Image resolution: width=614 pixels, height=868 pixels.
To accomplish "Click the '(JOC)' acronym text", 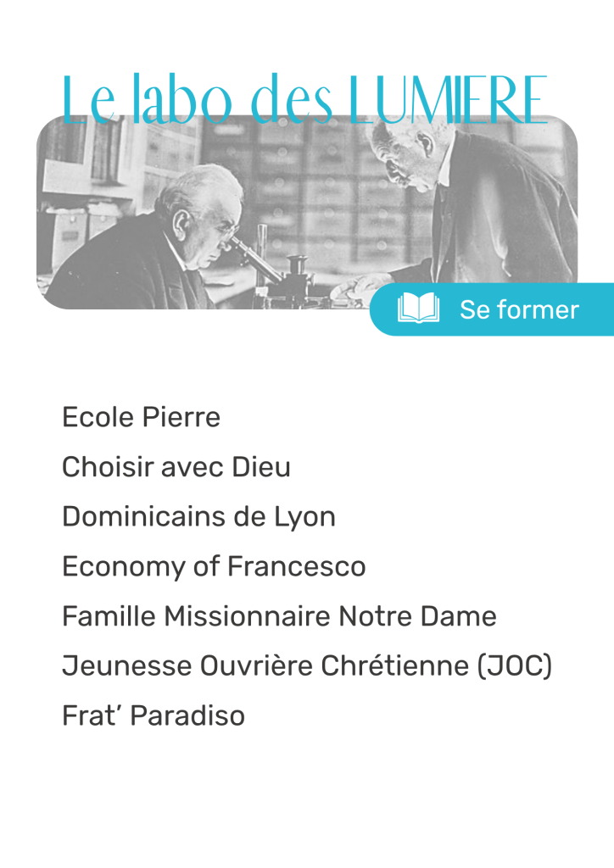I will pyautogui.click(x=514, y=666).
